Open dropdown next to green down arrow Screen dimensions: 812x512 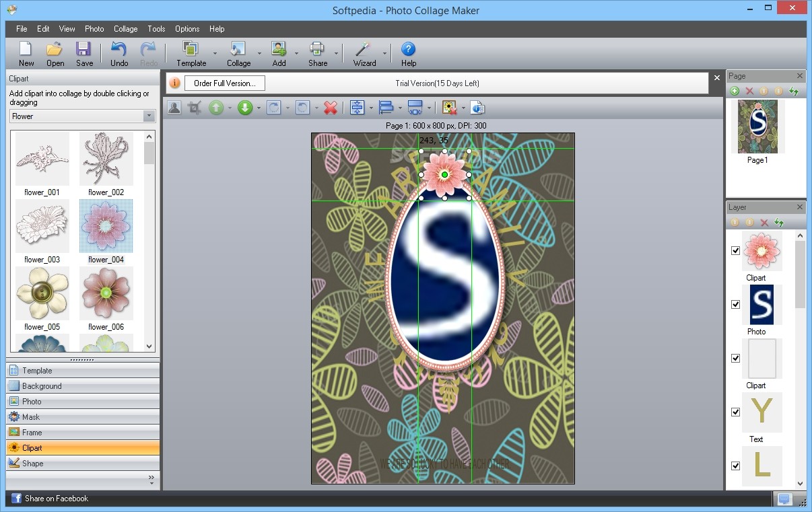point(259,108)
